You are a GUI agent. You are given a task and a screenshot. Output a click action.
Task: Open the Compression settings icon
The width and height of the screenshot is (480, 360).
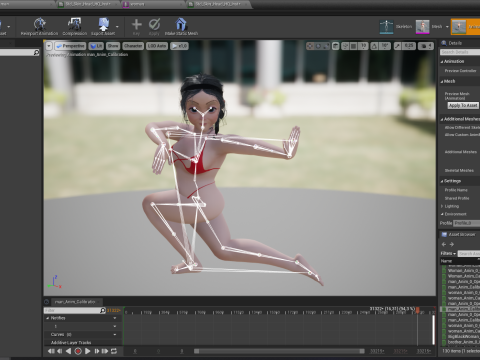pos(74,24)
